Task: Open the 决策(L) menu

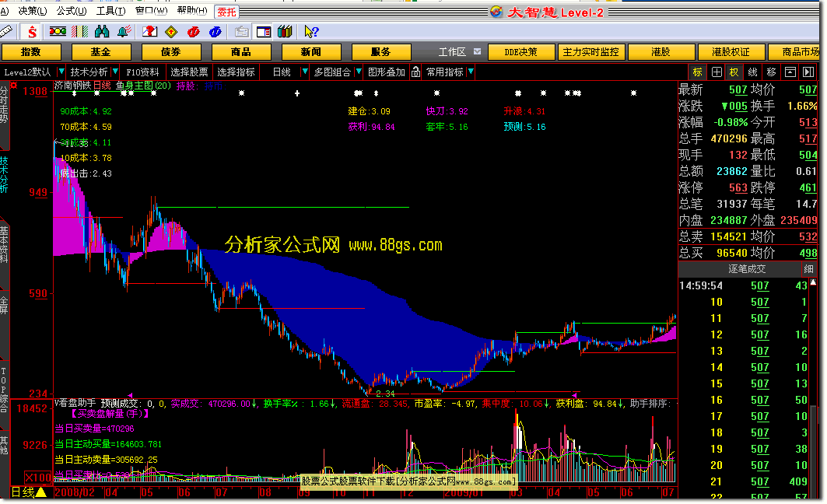Action: click(x=32, y=11)
